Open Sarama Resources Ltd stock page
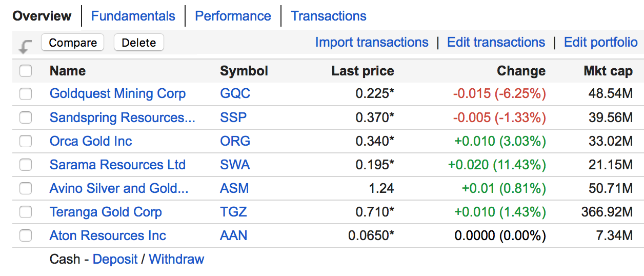The height and width of the screenshot is (276, 644). point(117,165)
